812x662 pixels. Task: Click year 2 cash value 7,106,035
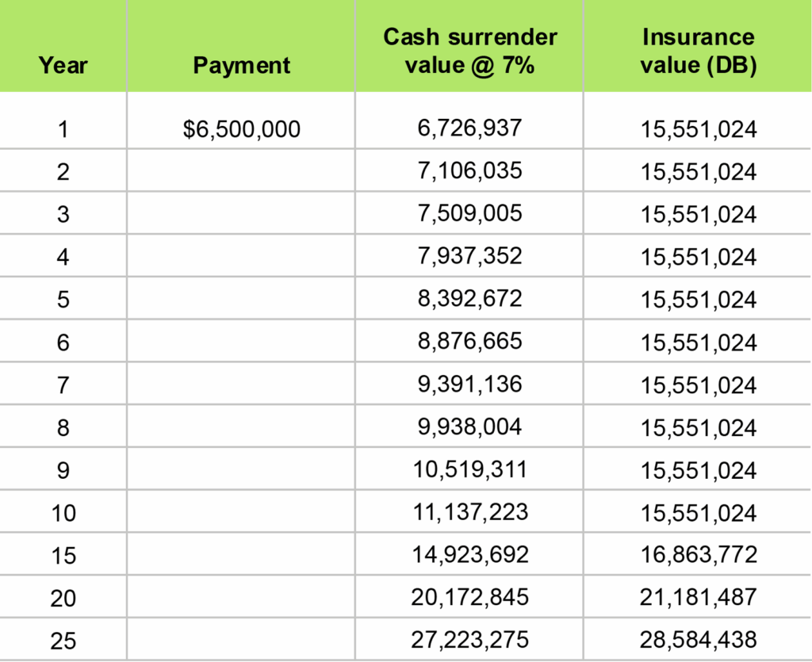pos(469,171)
